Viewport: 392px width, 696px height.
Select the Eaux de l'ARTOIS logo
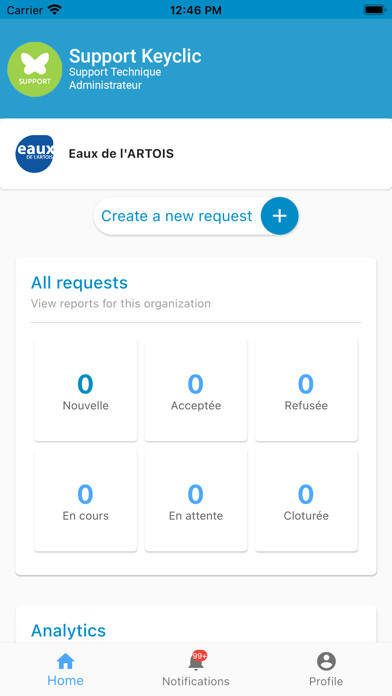pyautogui.click(x=35, y=154)
